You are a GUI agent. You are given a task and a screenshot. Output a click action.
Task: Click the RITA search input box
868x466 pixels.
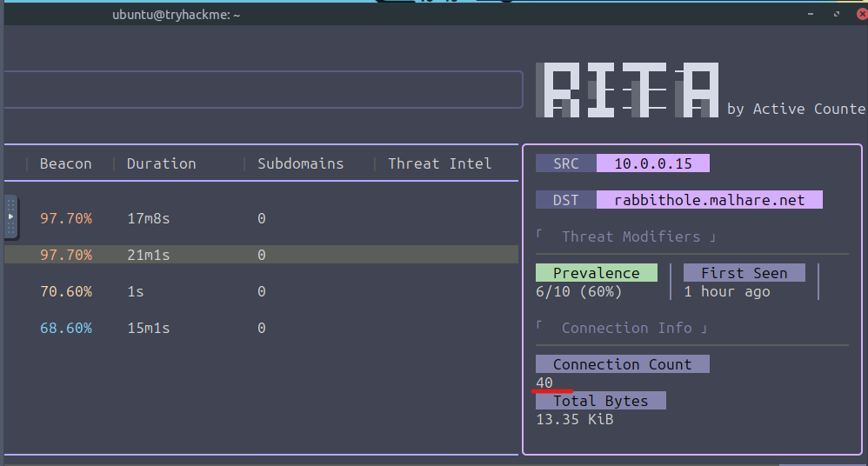pyautogui.click(x=264, y=89)
